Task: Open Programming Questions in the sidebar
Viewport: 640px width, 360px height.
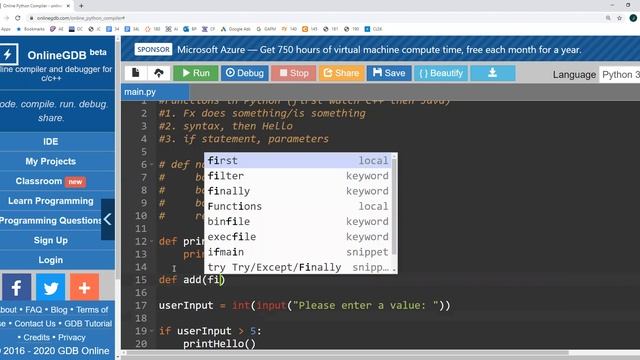Action: (51, 221)
